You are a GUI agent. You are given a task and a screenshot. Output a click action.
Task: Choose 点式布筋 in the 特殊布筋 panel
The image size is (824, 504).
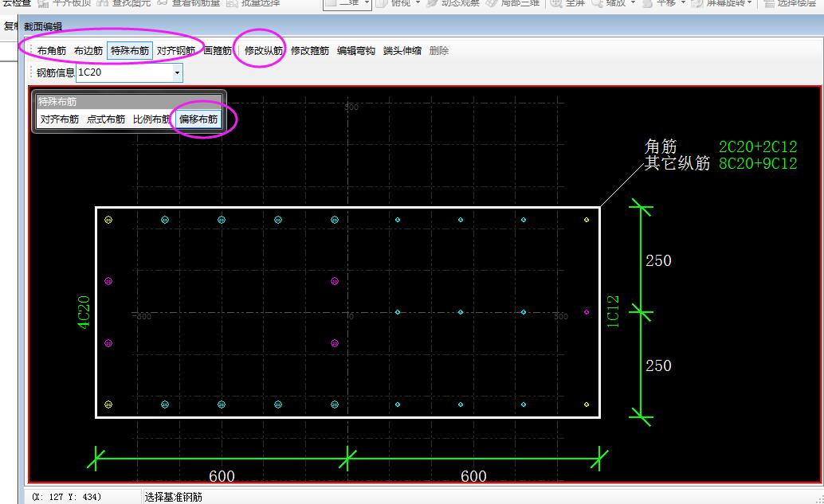click(x=106, y=119)
